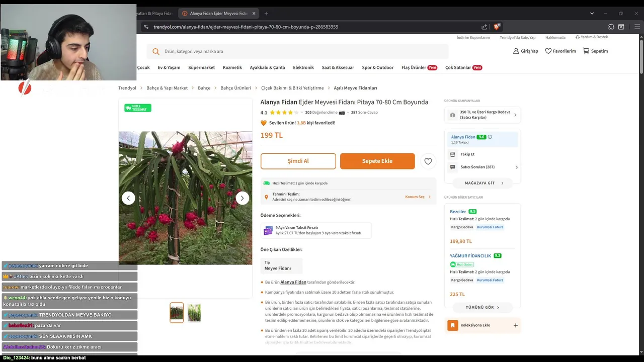Click the share page icon in address bar
This screenshot has width=644, height=362.
click(x=484, y=27)
